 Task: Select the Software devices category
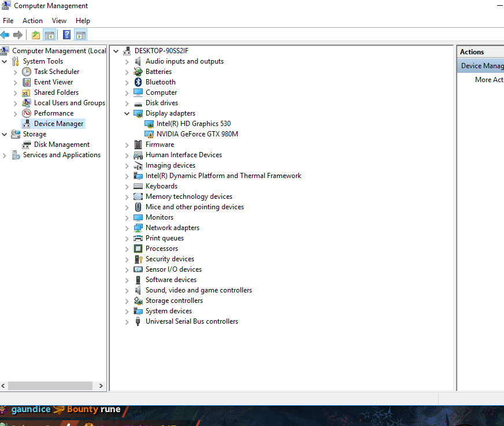[171, 280]
